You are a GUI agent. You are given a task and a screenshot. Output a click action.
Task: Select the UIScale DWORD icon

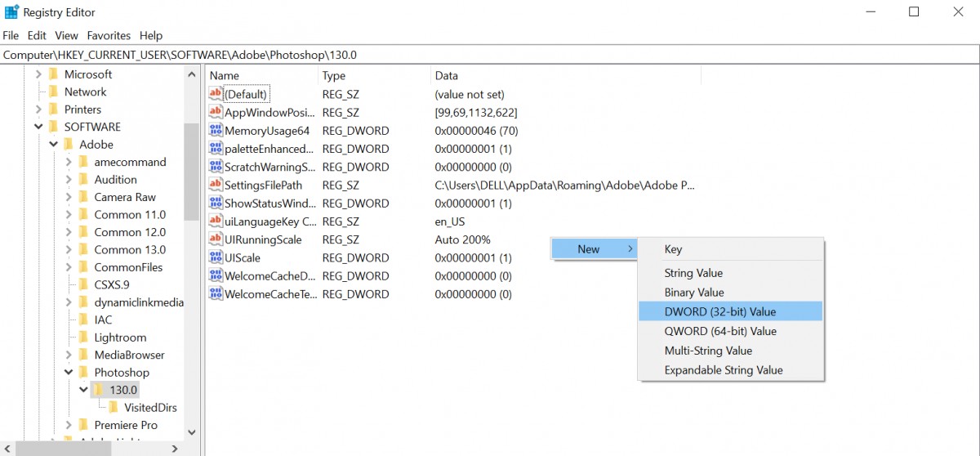[216, 257]
